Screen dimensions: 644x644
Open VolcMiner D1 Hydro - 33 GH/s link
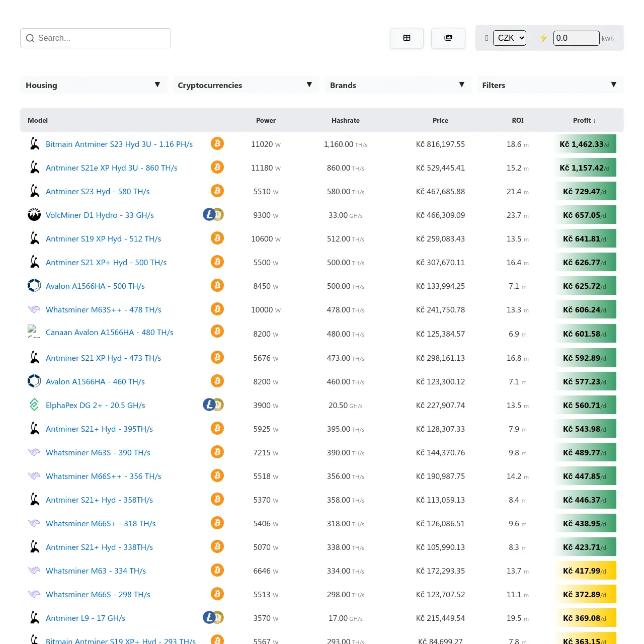pyautogui.click(x=100, y=215)
